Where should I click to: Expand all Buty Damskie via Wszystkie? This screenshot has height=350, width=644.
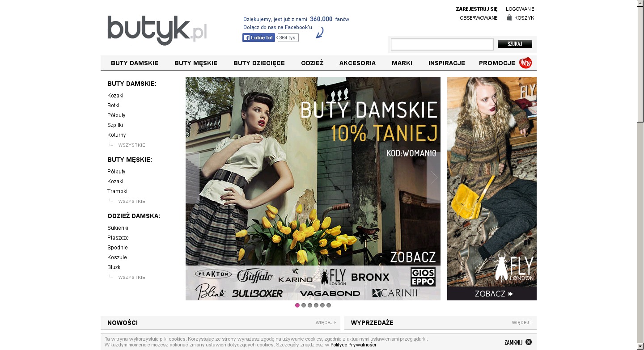[x=131, y=145]
